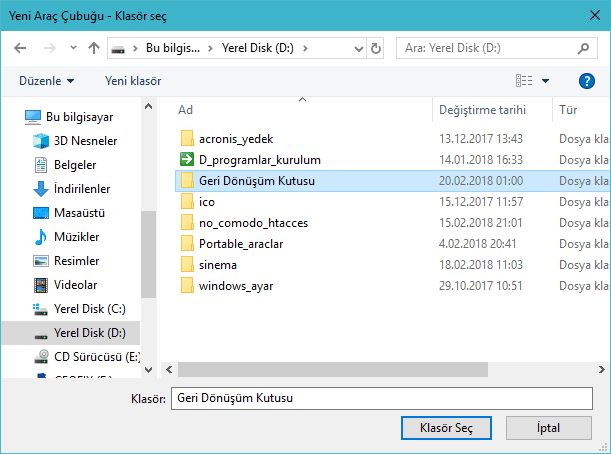Click the horizontal scrollbar left arrow
611x454 pixels.
pos(169,369)
